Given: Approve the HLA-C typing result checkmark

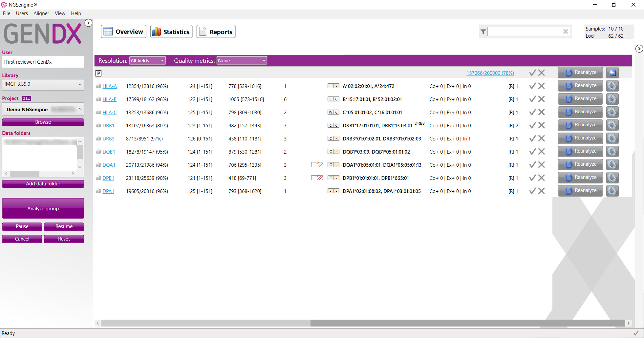Looking at the screenshot, I should 532,112.
